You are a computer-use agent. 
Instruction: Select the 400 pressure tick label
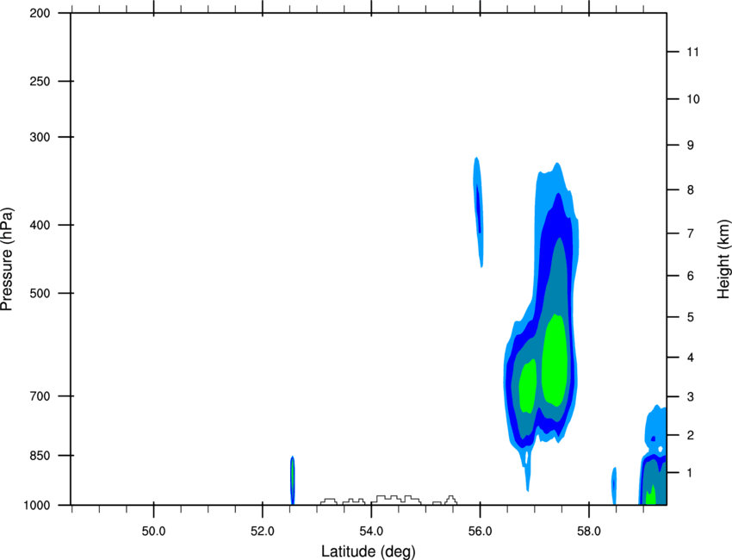pos(40,225)
